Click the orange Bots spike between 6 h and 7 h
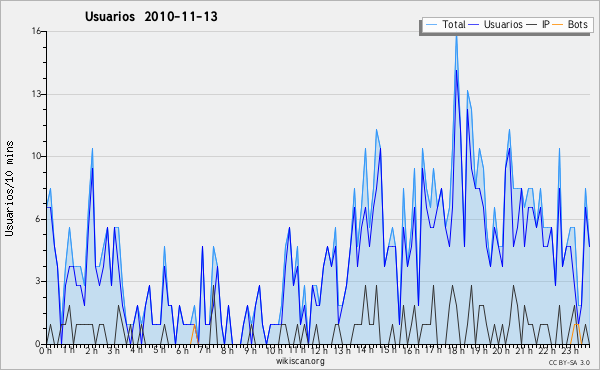This screenshot has height=370, width=600. pos(194,333)
